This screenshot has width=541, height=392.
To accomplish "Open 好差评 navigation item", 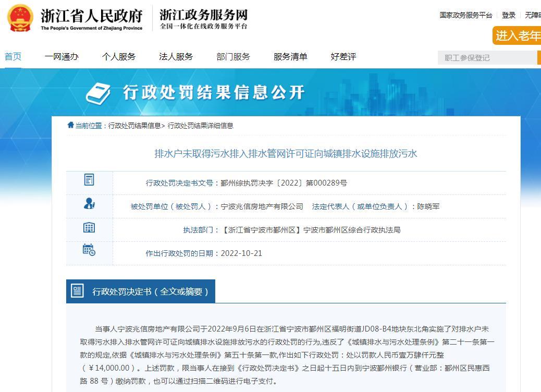I will click(343, 57).
